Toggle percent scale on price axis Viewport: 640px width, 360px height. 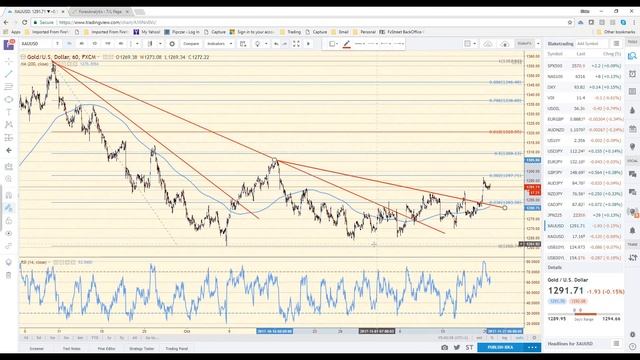tap(492, 338)
